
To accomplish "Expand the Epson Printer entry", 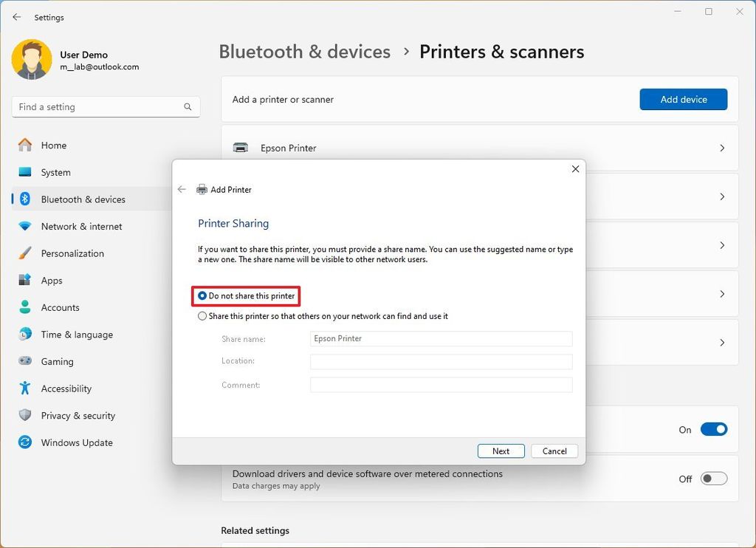I will click(721, 148).
